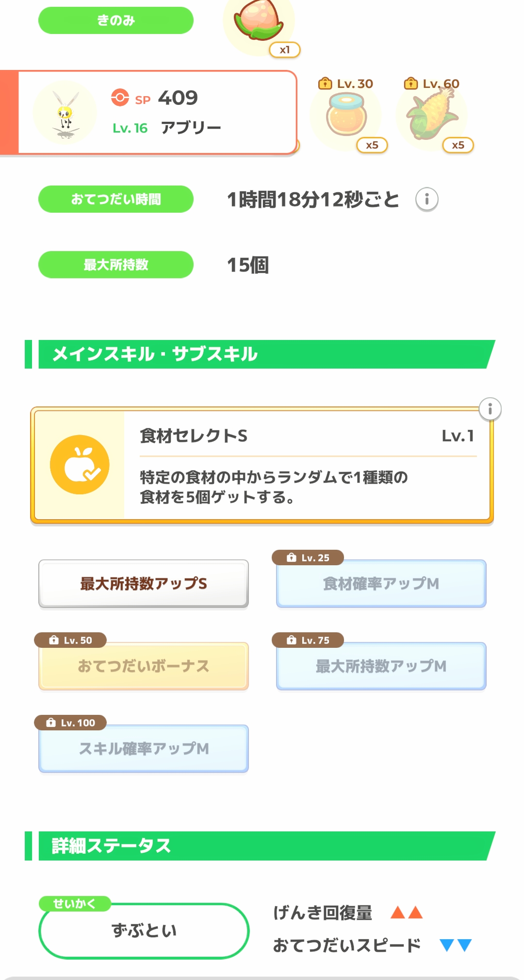Tap the 詳細ステータス section header
Screen dimensions: 524x980
click(262, 846)
